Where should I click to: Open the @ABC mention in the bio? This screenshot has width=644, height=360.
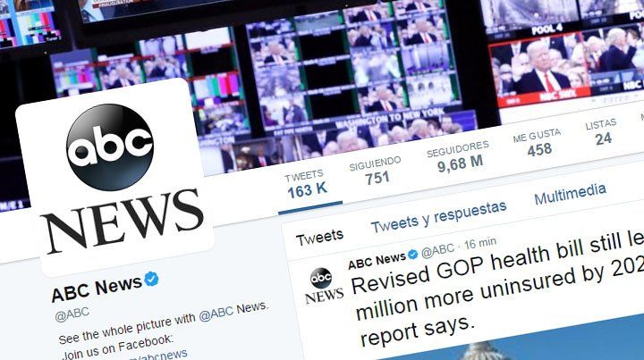coord(216,313)
